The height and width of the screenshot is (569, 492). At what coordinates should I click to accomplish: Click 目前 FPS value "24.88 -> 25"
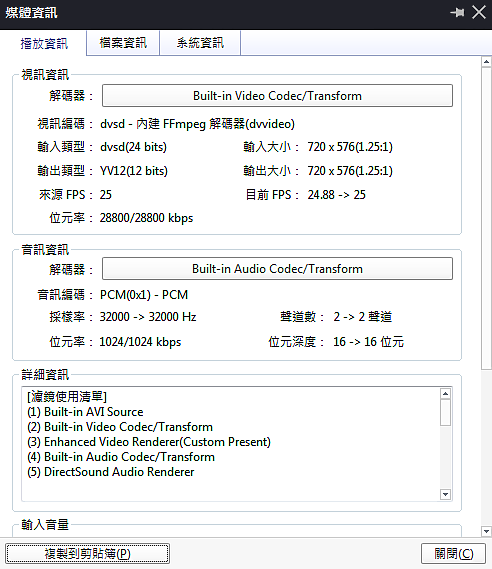coord(337,195)
